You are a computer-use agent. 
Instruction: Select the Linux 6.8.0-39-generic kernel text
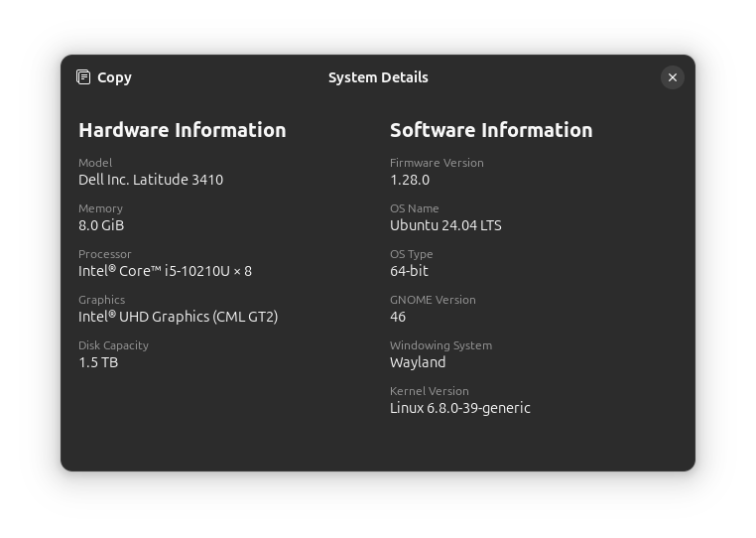(x=460, y=408)
